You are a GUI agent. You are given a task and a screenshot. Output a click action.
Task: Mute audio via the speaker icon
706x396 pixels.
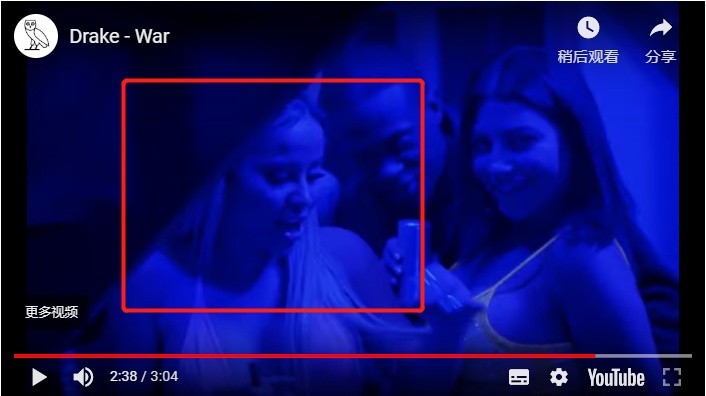click(x=83, y=377)
